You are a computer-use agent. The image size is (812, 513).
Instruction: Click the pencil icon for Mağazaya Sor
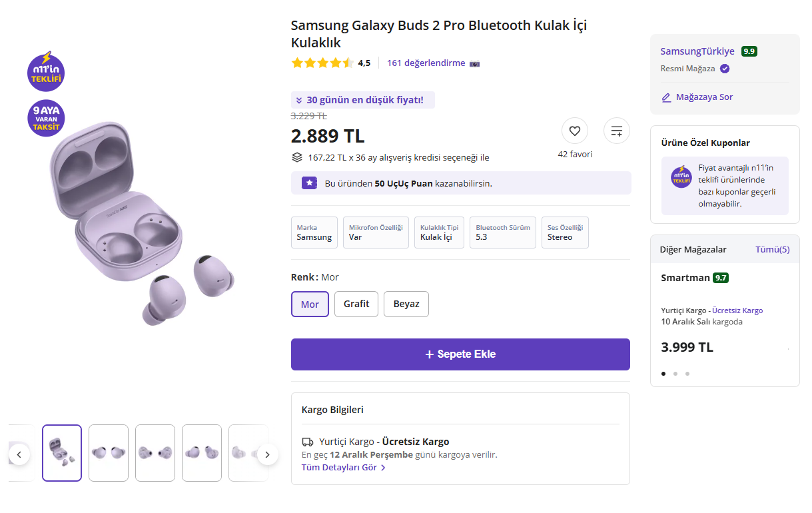tap(666, 97)
